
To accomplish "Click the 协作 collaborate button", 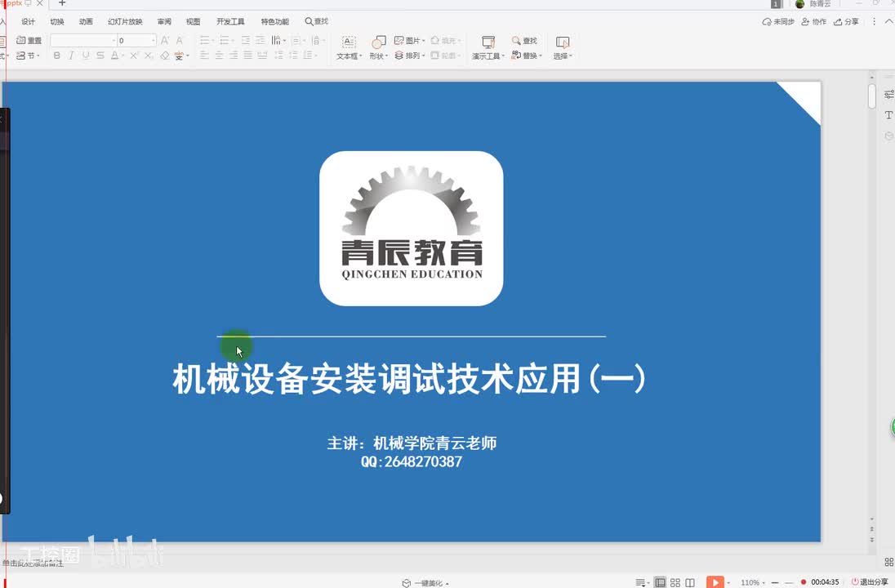I will click(x=814, y=22).
